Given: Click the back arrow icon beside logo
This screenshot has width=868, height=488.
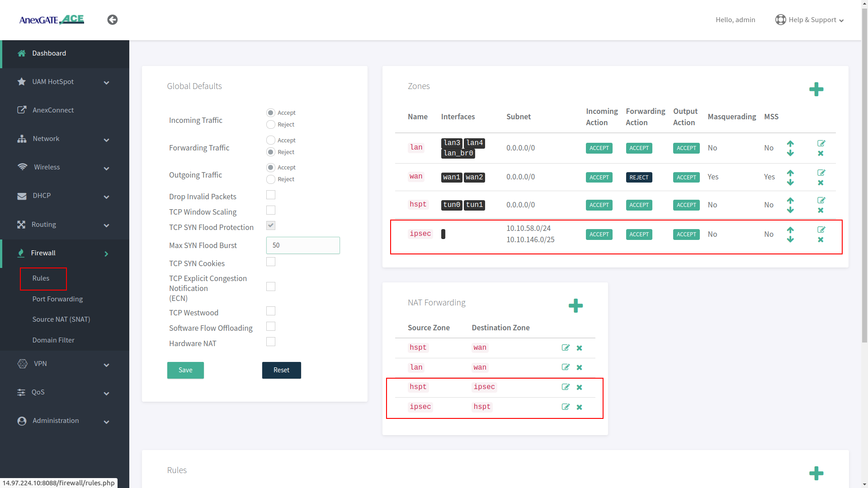Looking at the screenshot, I should click(x=112, y=20).
